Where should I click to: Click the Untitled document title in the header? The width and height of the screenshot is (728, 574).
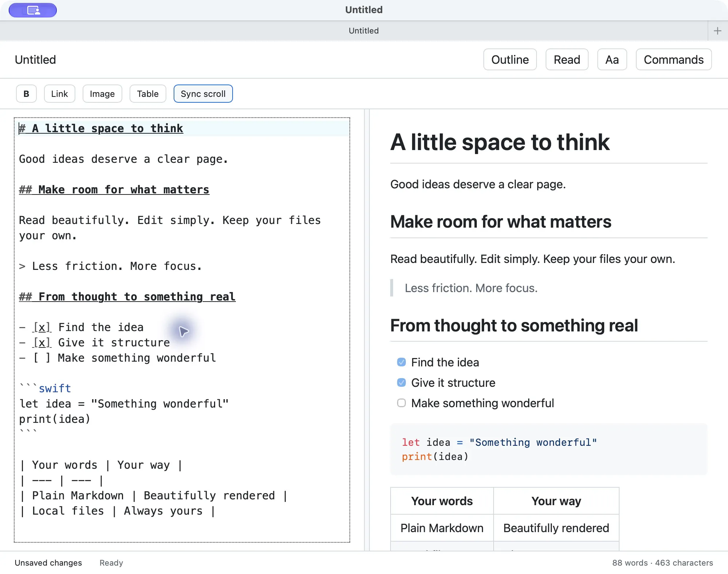click(x=35, y=60)
